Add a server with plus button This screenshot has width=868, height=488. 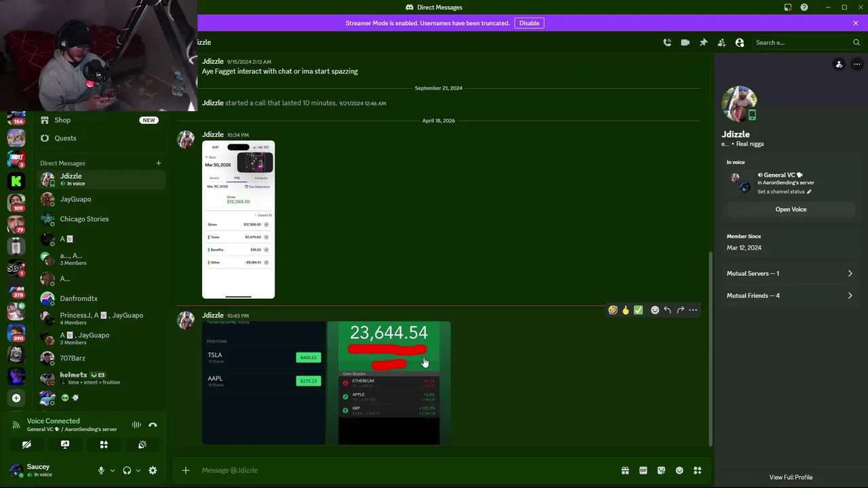pos(16,398)
